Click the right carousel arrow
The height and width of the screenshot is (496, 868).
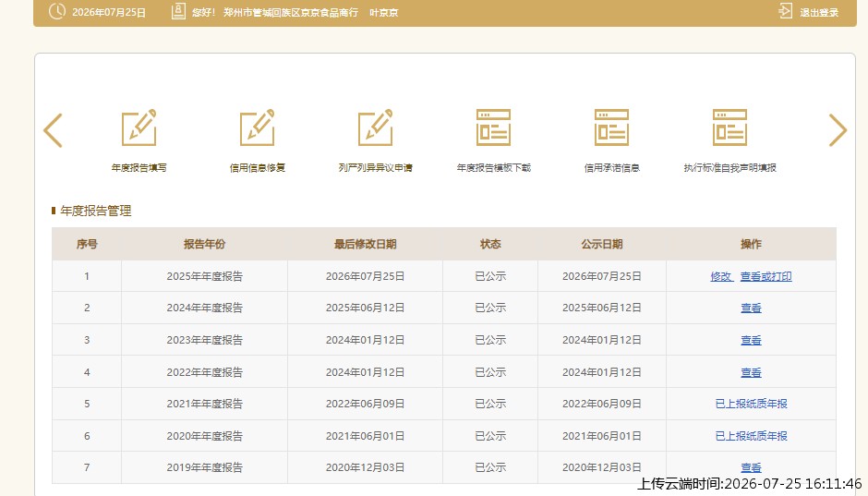838,130
